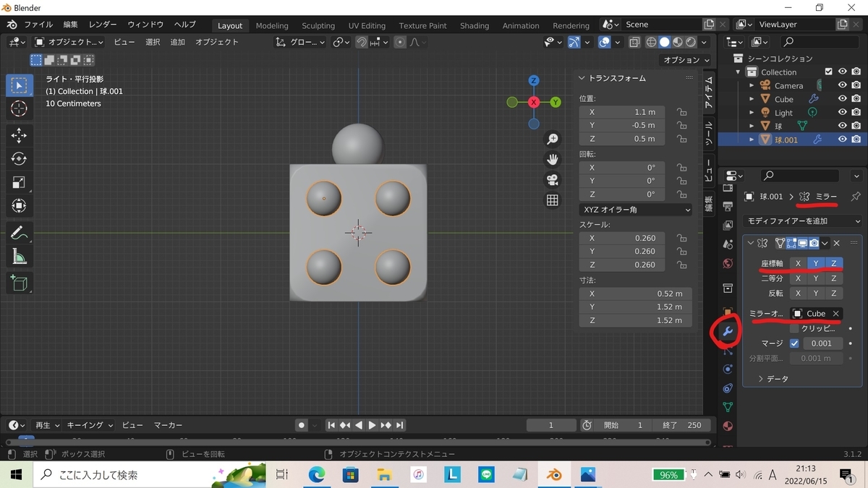This screenshot has width=868, height=488.
Task: Play the animation forward
Action: click(x=372, y=425)
